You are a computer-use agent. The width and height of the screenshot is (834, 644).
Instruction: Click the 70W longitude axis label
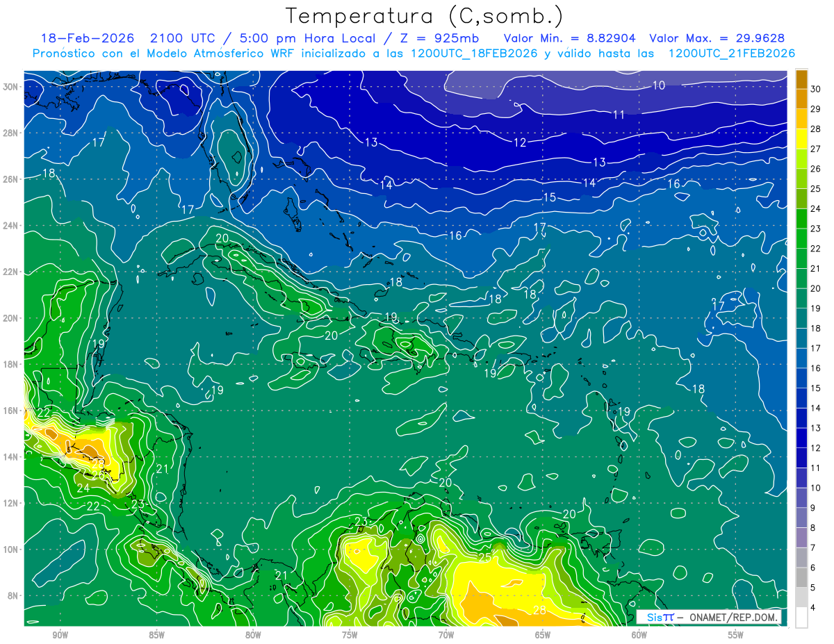[446, 635]
